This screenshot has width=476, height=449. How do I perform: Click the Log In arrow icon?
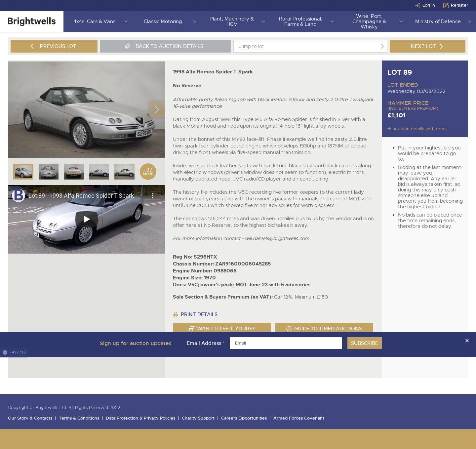[x=417, y=5]
